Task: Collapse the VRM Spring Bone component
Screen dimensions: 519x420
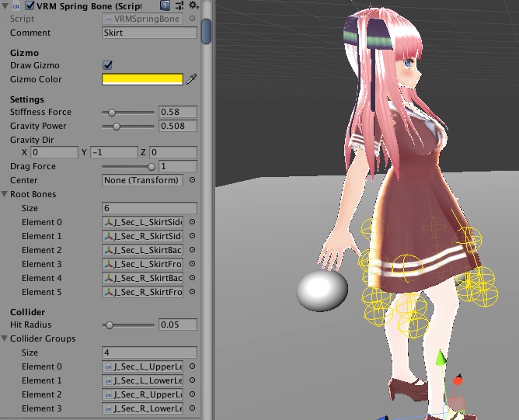Action: [5, 5]
